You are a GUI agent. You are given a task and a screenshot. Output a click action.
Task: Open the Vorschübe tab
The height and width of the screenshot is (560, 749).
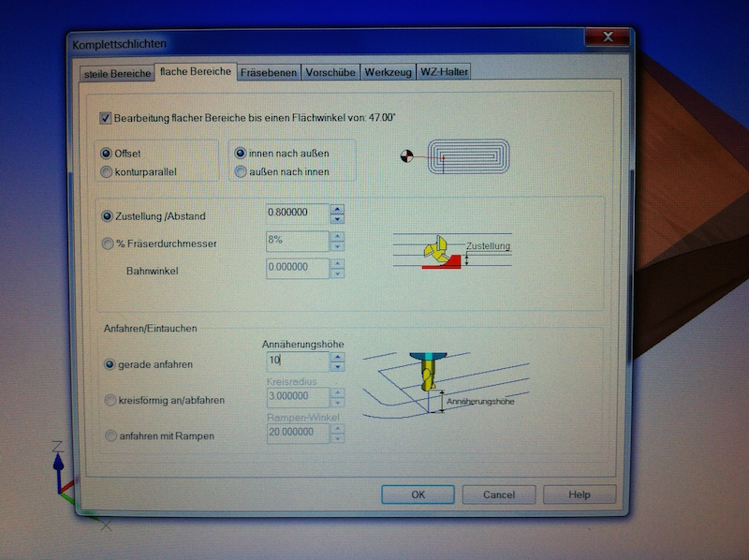coord(330,72)
